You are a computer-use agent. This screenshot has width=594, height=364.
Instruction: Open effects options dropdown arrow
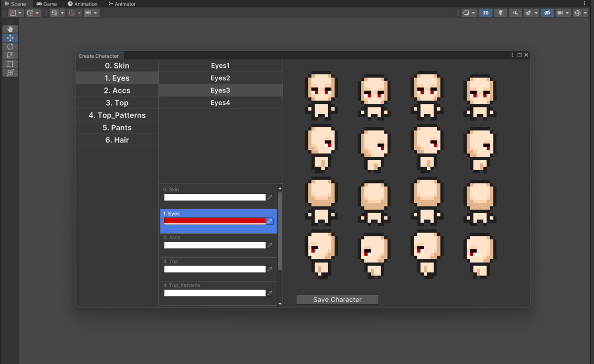[x=536, y=13]
